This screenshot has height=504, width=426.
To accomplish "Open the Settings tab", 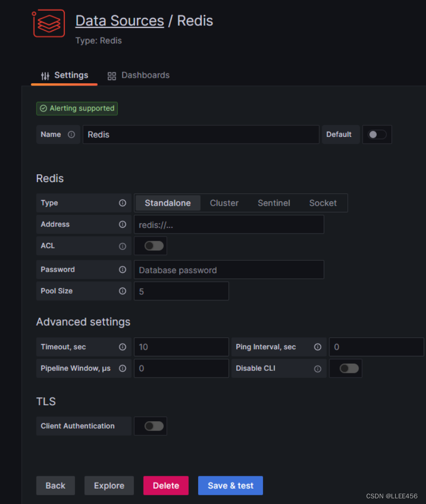I will click(64, 75).
